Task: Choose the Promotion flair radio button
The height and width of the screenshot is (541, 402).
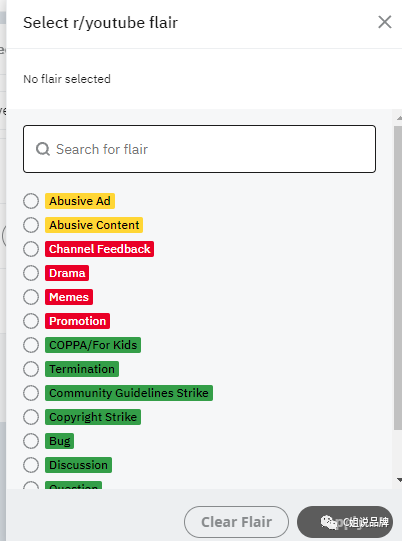Action: tap(31, 321)
